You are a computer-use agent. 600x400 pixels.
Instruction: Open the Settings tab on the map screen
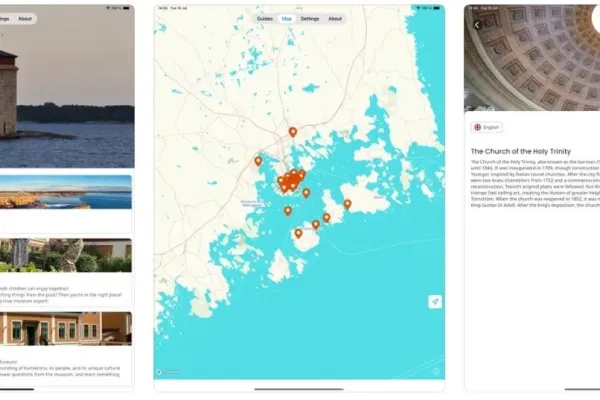pos(310,19)
